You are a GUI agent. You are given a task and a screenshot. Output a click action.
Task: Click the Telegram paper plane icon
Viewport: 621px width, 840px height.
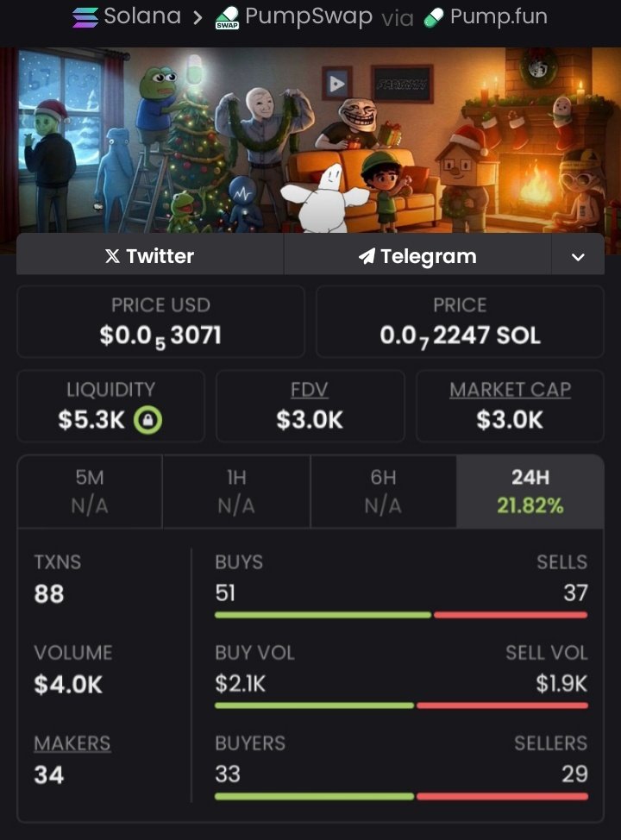pos(367,256)
